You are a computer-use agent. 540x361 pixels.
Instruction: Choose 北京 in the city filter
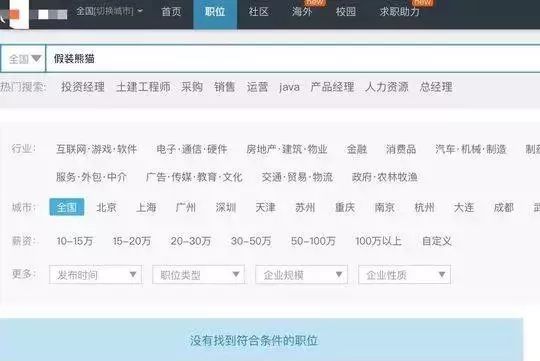click(106, 207)
